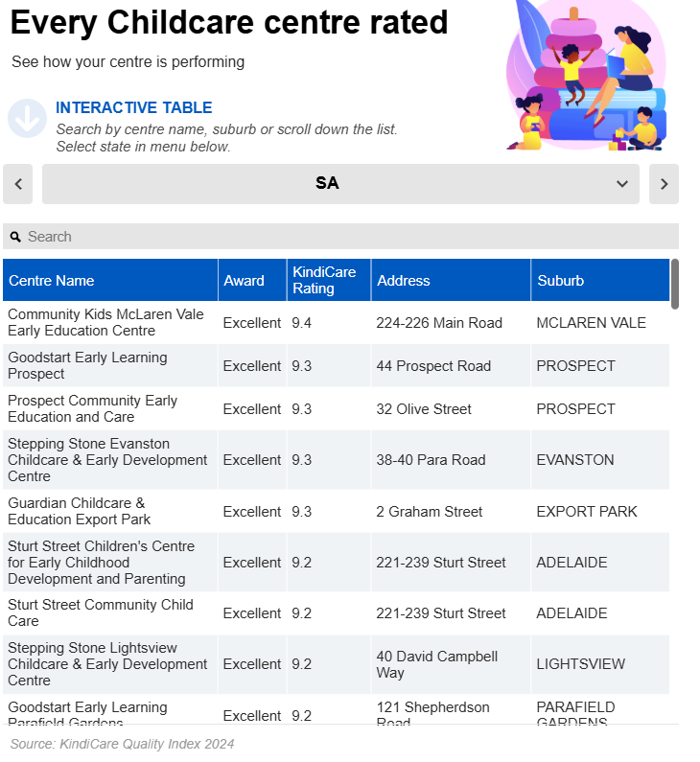
Task: Go to next state with right arrow
Action: 664,184
